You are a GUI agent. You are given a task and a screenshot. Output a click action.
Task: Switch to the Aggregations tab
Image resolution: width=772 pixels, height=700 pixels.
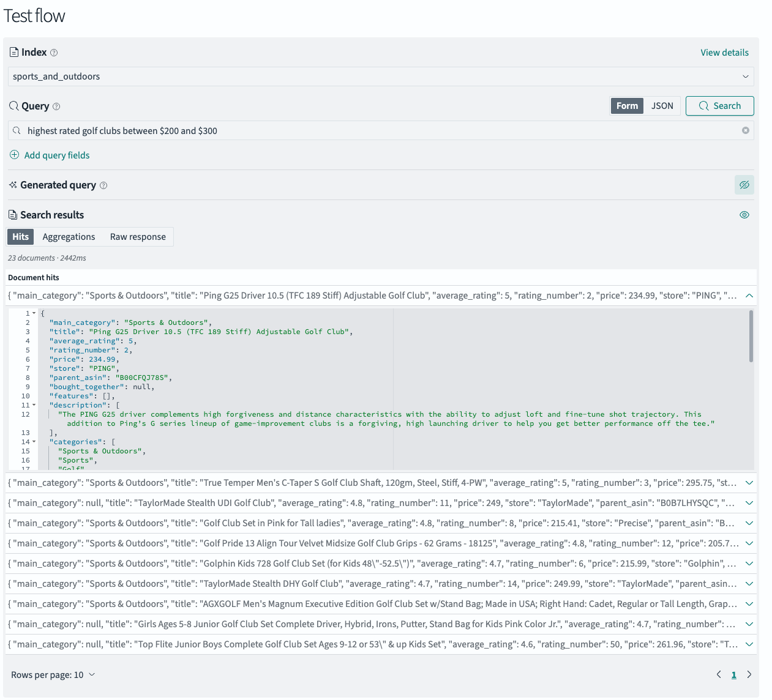coord(69,237)
